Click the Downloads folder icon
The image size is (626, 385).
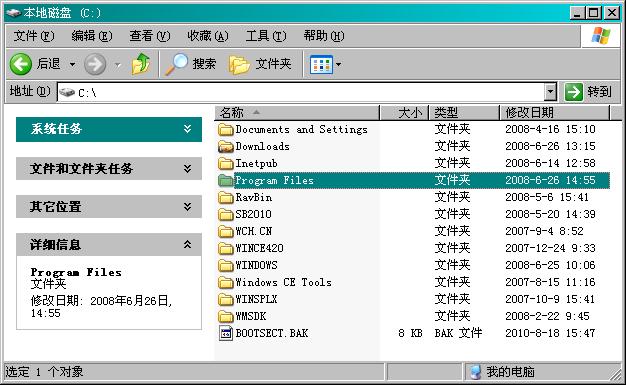coord(226,147)
